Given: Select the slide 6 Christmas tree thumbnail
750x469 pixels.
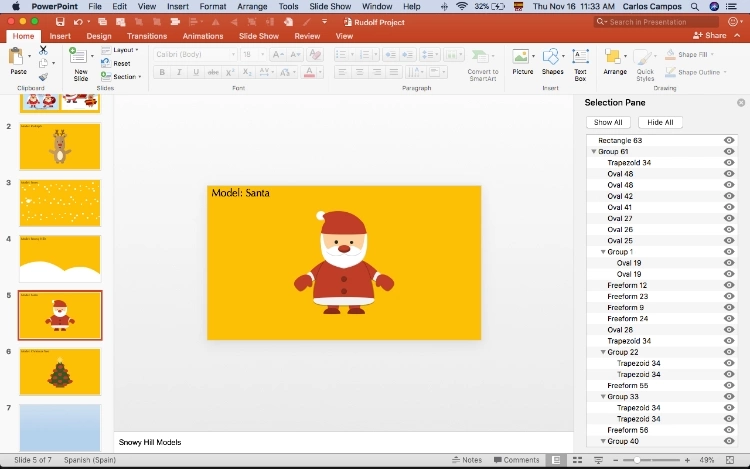Looking at the screenshot, I should 60,372.
